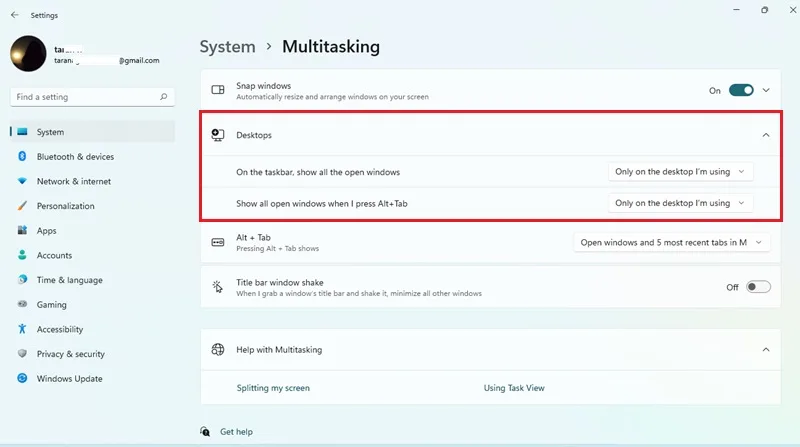Select System in the sidebar
Image resolution: width=800 pixels, height=447 pixels.
[x=92, y=132]
